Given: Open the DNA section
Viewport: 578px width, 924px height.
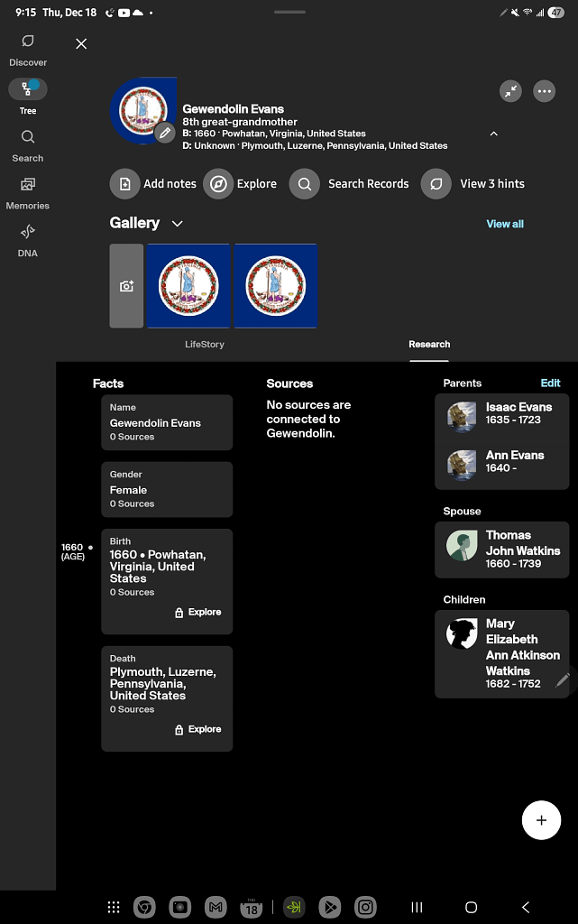Looking at the screenshot, I should coord(27,233).
